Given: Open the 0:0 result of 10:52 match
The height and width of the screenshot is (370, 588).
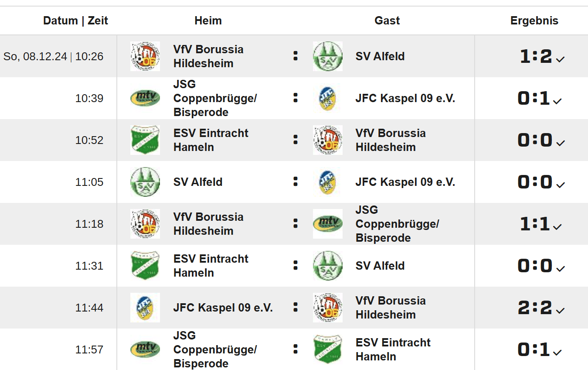Looking at the screenshot, I should [x=535, y=140].
